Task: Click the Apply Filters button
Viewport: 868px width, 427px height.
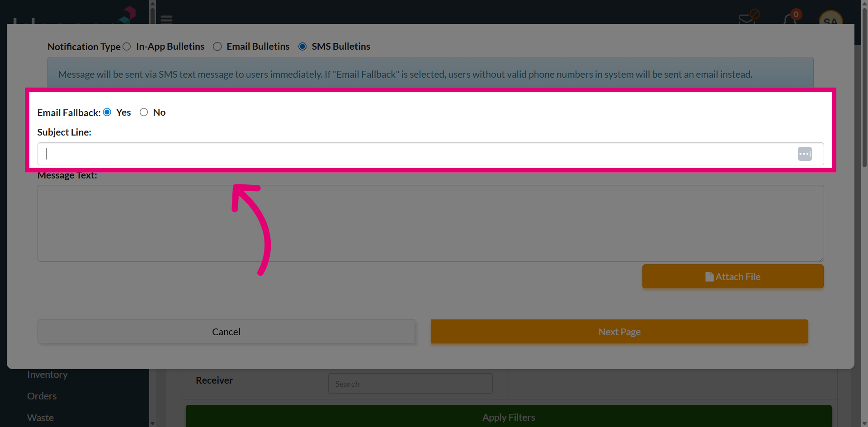Action: (509, 417)
